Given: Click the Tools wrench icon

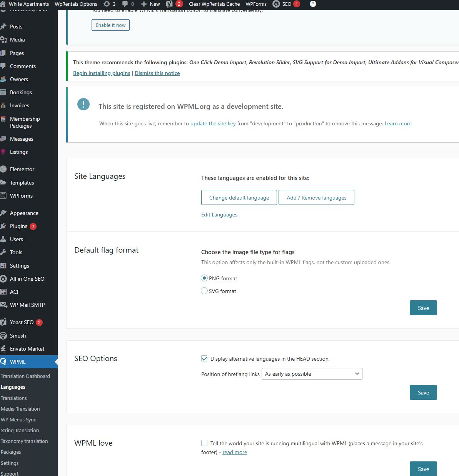Looking at the screenshot, I should (3, 252).
